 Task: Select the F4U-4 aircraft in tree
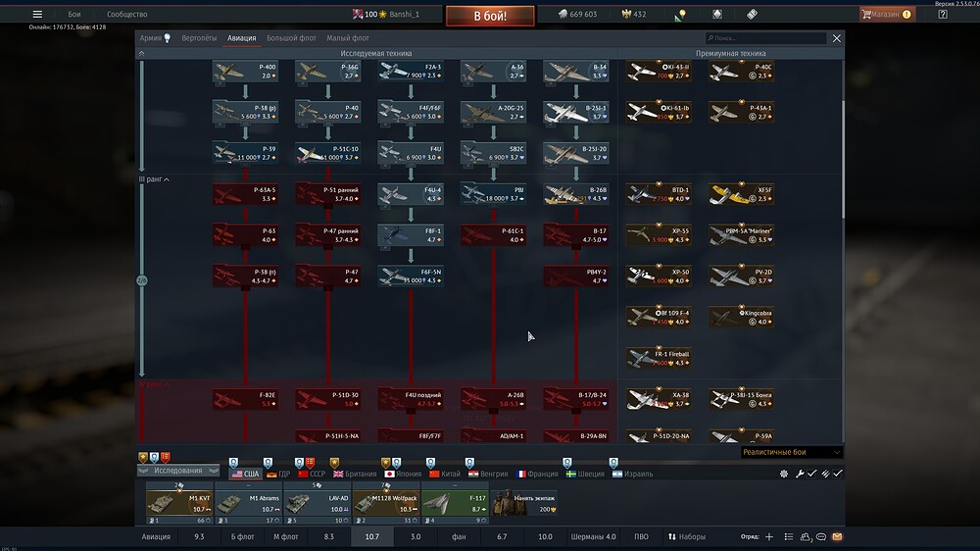click(410, 194)
